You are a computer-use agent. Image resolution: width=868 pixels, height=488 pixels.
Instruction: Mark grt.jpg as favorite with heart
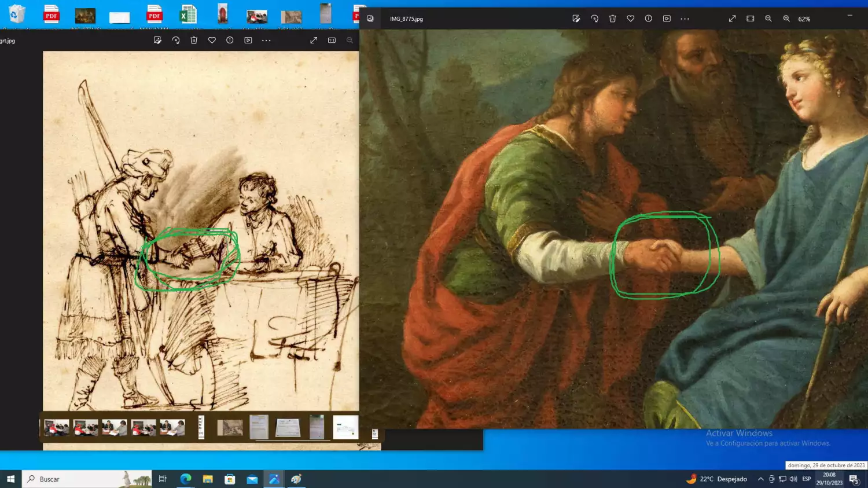(212, 41)
